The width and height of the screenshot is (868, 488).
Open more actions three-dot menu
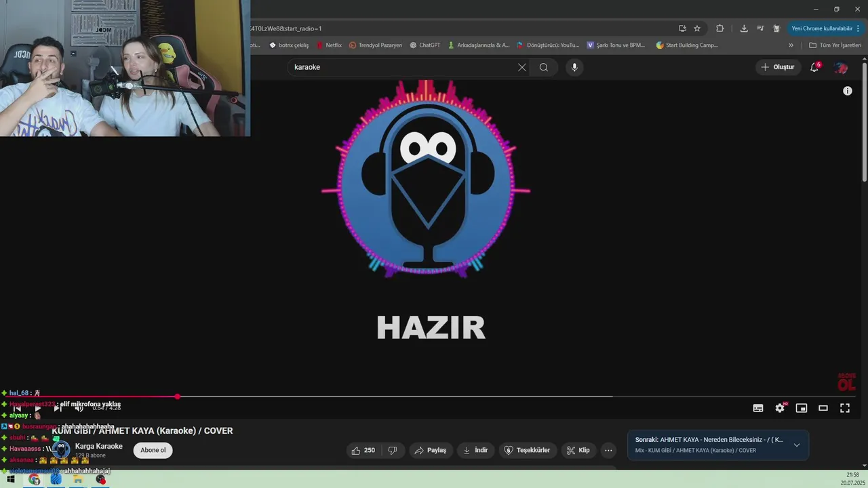[608, 450]
